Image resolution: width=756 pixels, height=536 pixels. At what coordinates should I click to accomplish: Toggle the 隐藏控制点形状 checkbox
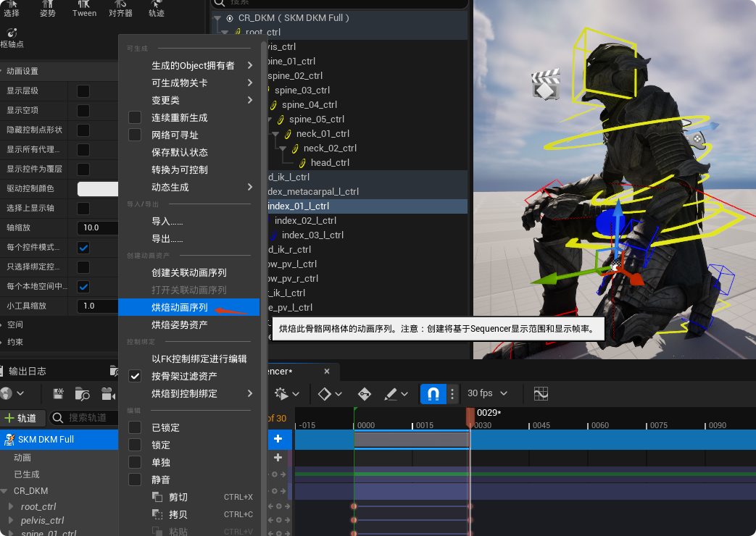pyautogui.click(x=83, y=130)
